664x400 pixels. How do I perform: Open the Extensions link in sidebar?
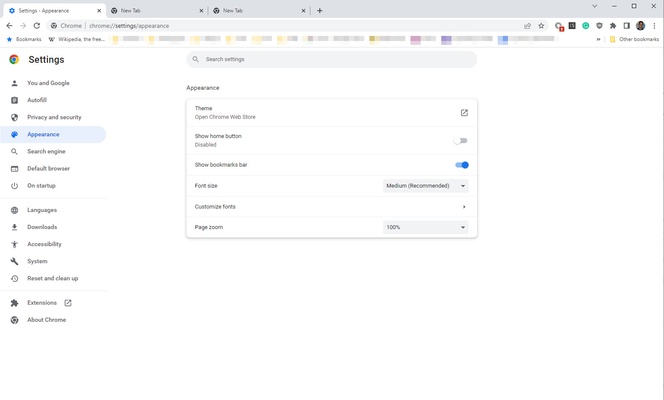tap(42, 303)
